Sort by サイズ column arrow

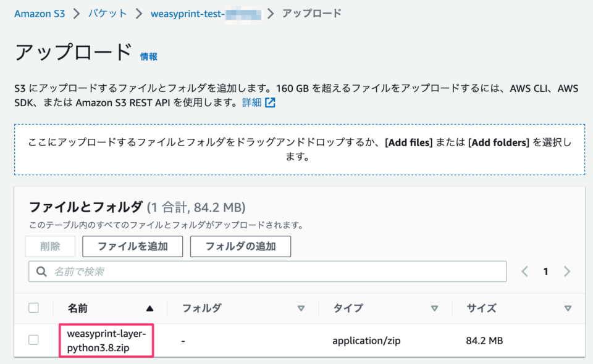tap(568, 308)
